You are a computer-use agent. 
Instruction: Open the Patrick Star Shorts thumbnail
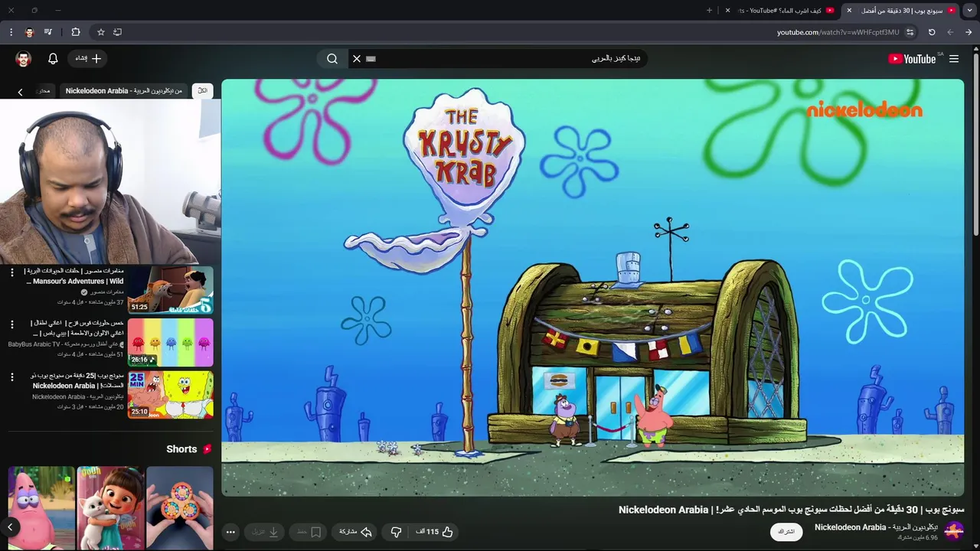(x=41, y=508)
